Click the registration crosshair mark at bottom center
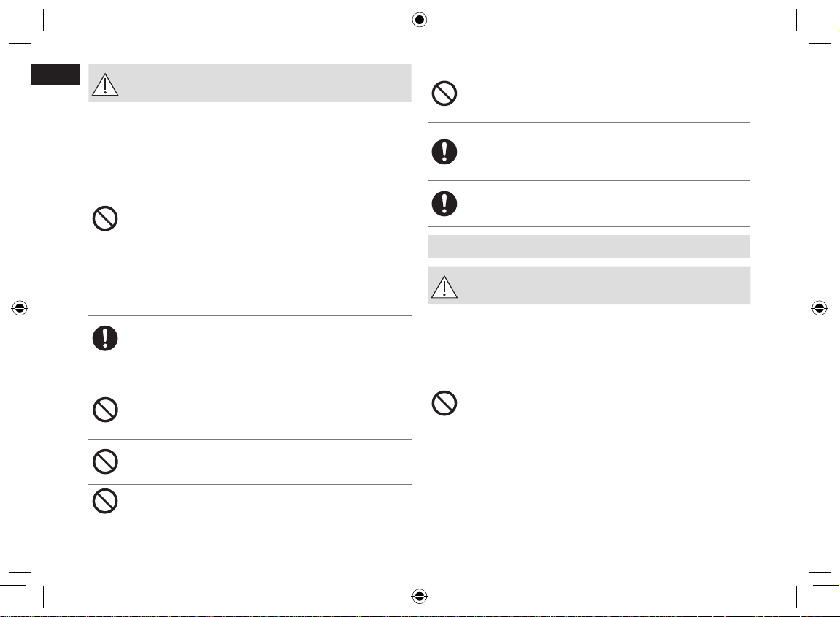Viewport: 840px width, 617px height. coord(420,596)
